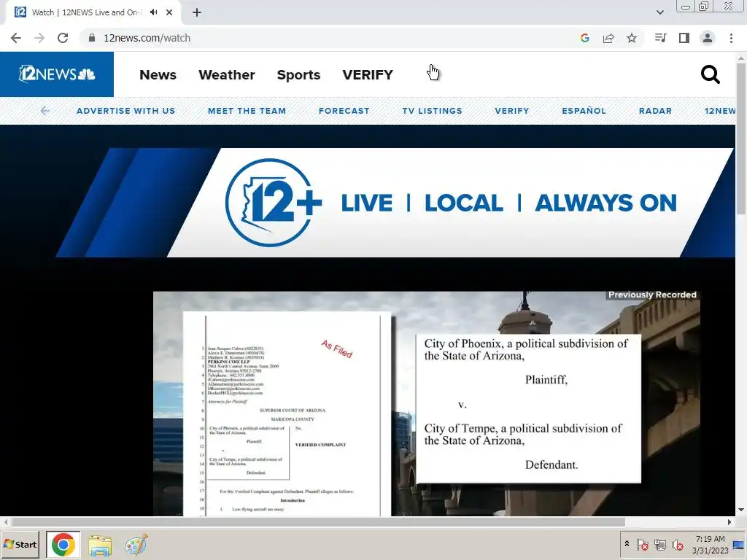Launch Paint from the taskbar
Screen dimensions: 747x560
136,545
